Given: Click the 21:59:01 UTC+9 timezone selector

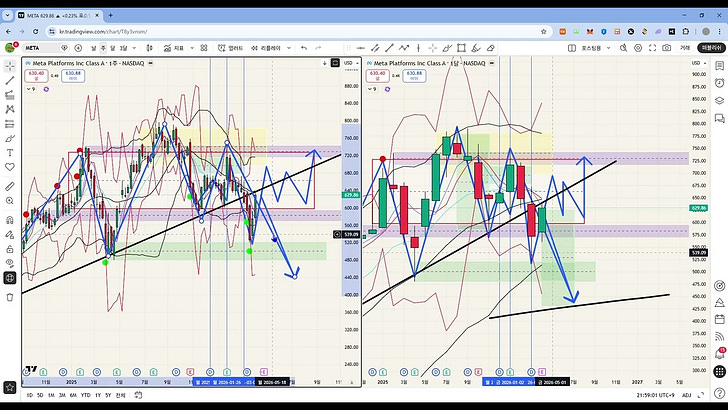Looking at the screenshot, I should tap(656, 395).
